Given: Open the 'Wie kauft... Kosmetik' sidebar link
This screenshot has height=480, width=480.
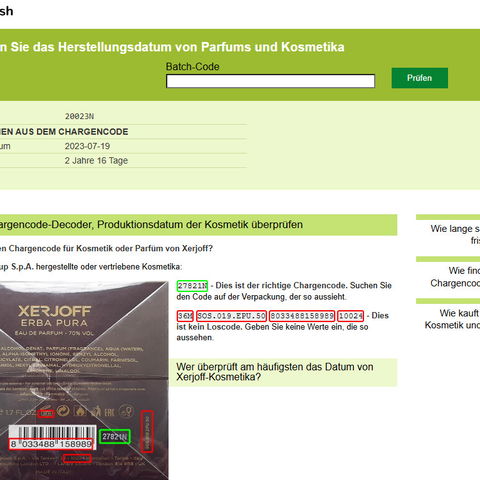Looking at the screenshot, I should click(x=452, y=319).
